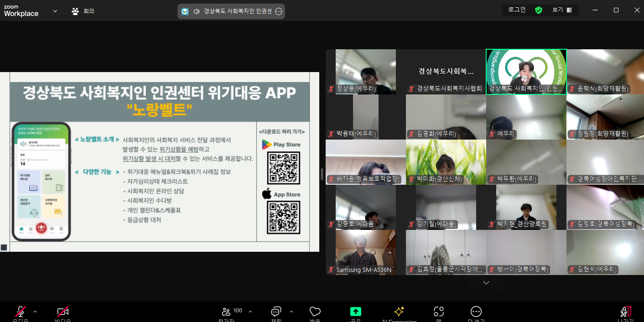The height and width of the screenshot is (322, 644).
Task: Expand the participants options chevron
Action: (250, 312)
